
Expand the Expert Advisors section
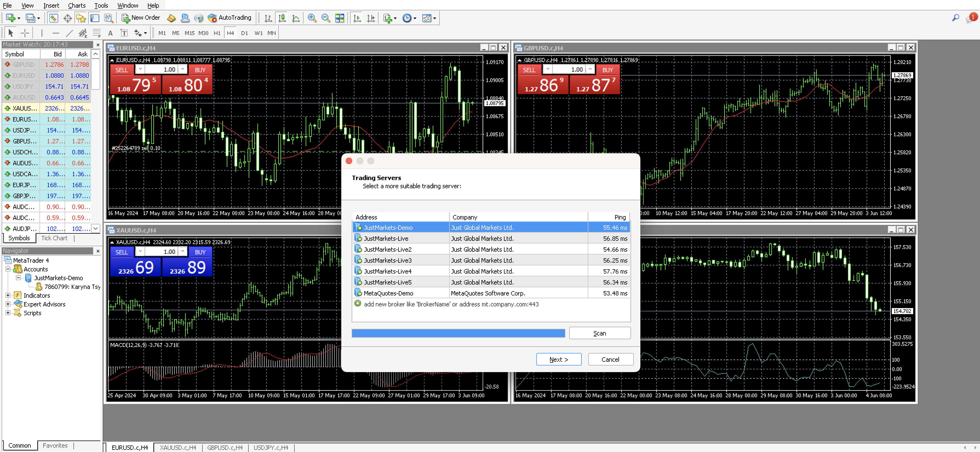pos(8,304)
